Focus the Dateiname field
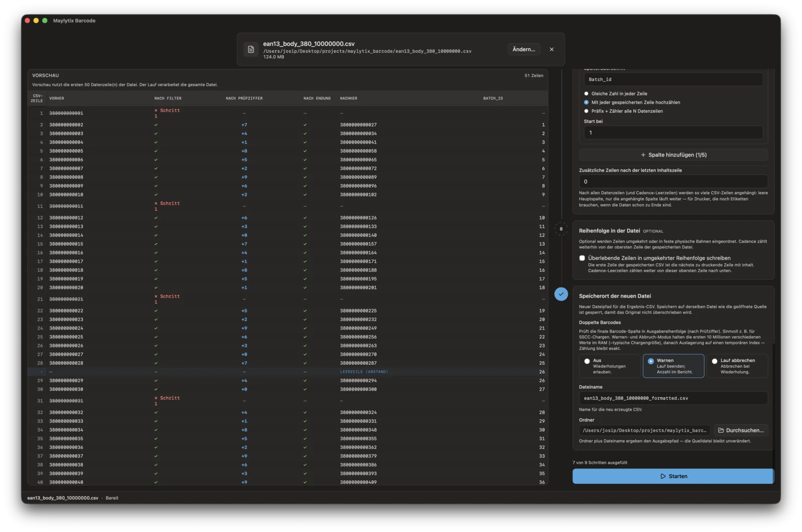Screen dimensions: 802x532 pyautogui.click(x=673, y=398)
